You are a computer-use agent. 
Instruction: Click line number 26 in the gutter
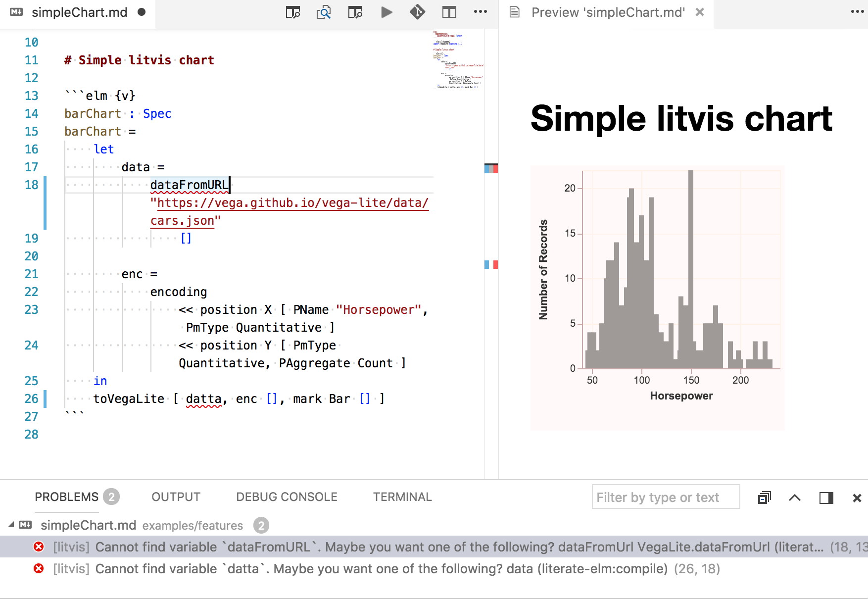[x=31, y=399]
